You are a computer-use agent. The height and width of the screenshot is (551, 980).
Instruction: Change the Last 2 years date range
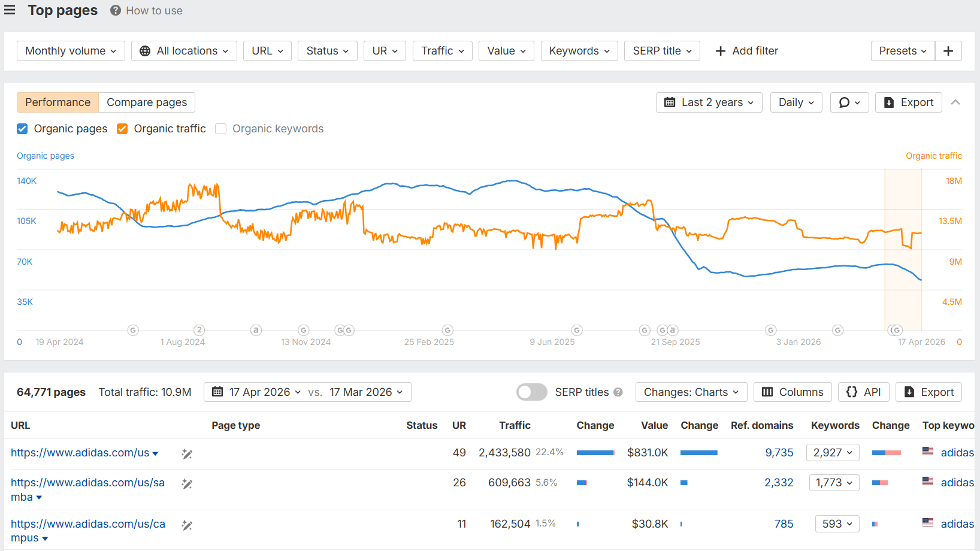[x=709, y=102]
